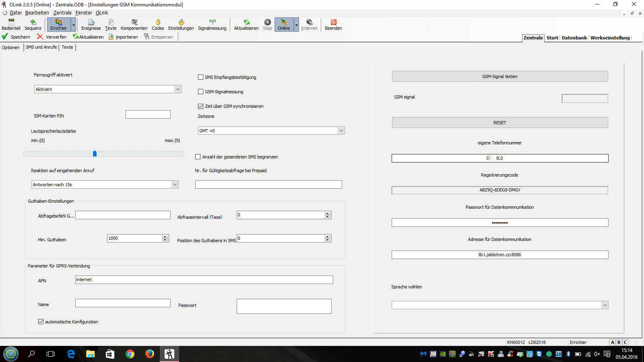644x362 pixels.
Task: Open the Komponenten toolbar icon
Action: (x=134, y=25)
